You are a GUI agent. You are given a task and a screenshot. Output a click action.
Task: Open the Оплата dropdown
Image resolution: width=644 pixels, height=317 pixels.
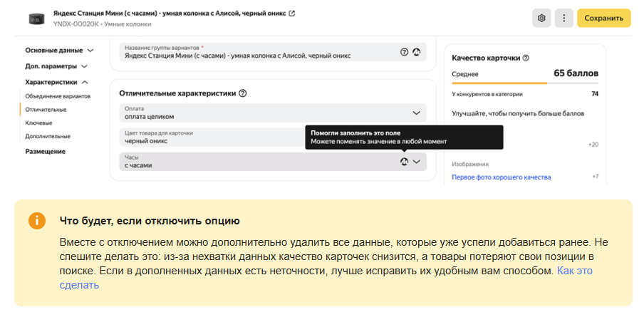pos(273,113)
